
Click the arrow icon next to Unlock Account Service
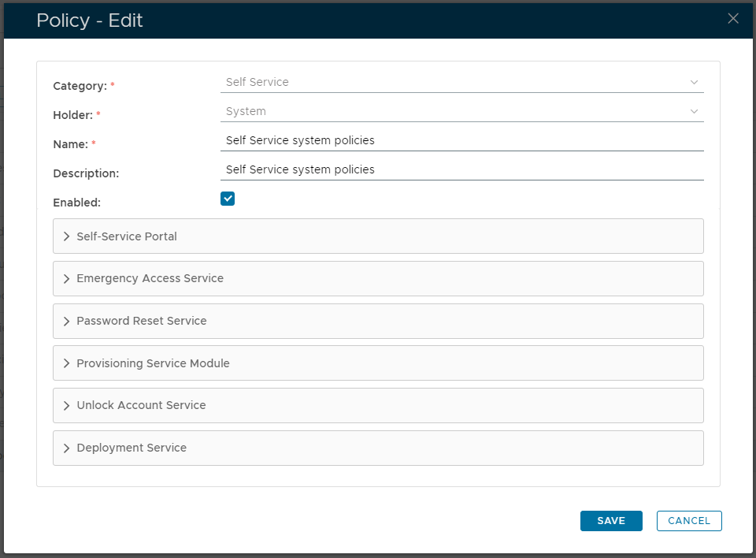[x=67, y=406]
